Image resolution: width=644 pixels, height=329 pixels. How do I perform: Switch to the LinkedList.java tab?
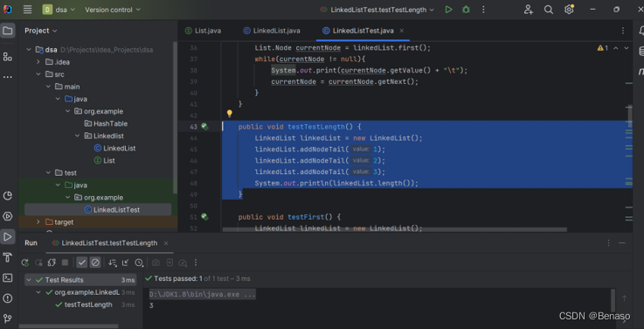click(x=272, y=31)
